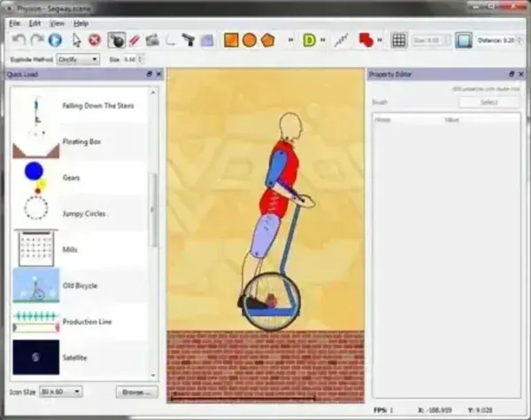Start the simulation with the blue Play button
Viewport: 531px width, 420px height.
[x=55, y=41]
